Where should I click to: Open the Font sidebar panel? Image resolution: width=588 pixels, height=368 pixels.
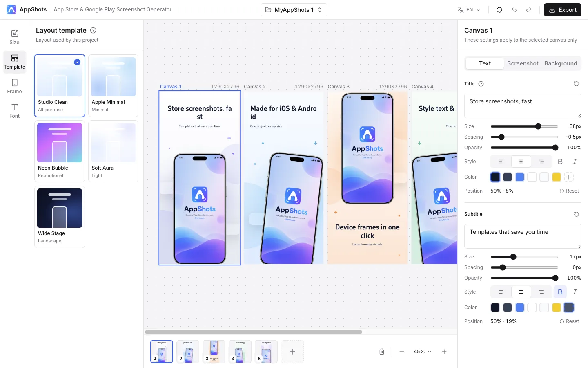coord(14,111)
